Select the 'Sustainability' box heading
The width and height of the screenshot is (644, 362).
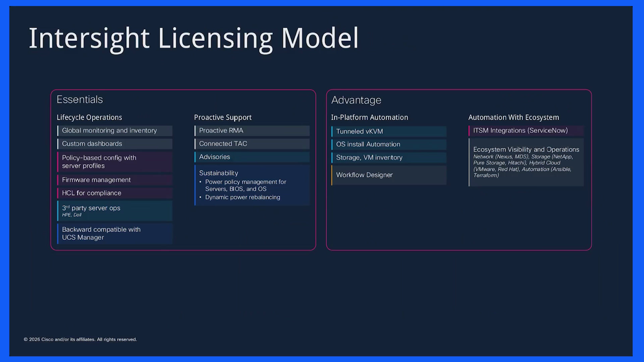[x=218, y=173]
